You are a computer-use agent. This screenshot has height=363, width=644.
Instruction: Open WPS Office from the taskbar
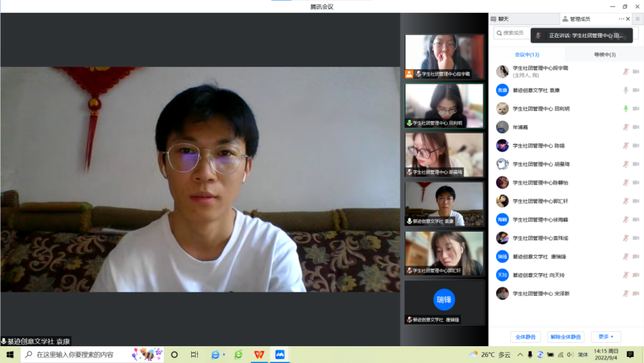coord(259,354)
